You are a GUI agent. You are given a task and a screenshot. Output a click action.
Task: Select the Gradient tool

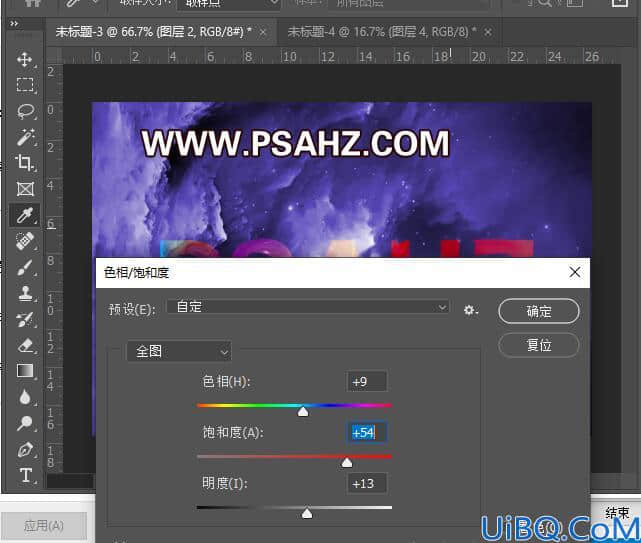point(25,371)
